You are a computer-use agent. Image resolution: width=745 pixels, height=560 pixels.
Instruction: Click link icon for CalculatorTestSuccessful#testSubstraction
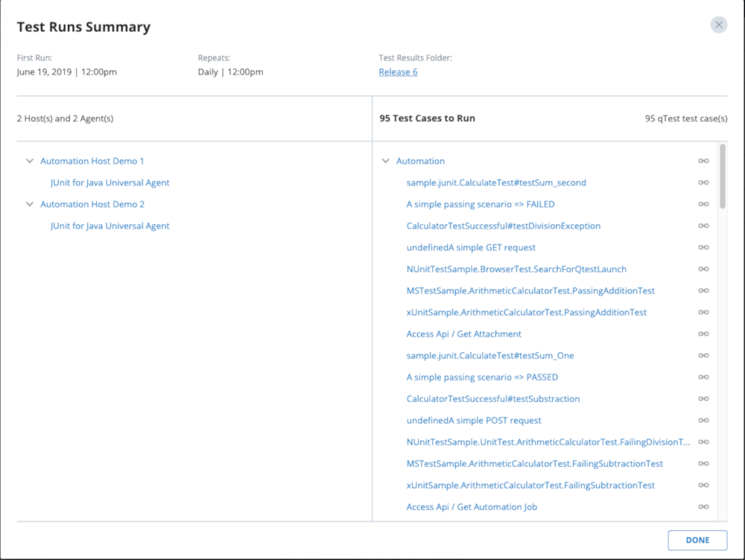[x=703, y=398]
